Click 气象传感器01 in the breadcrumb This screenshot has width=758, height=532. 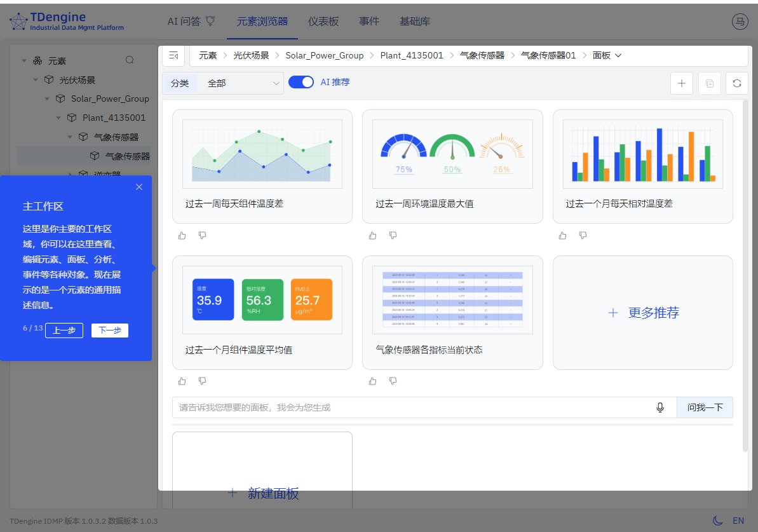(548, 56)
